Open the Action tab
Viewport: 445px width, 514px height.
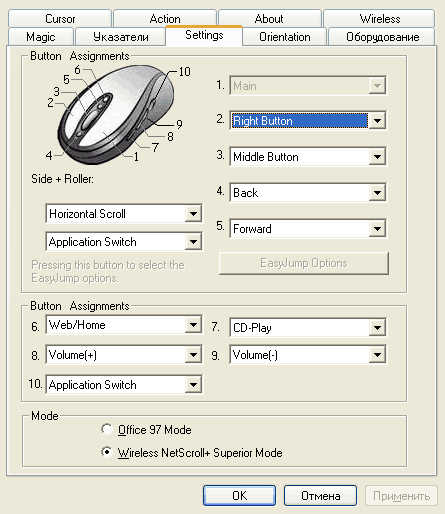click(165, 18)
